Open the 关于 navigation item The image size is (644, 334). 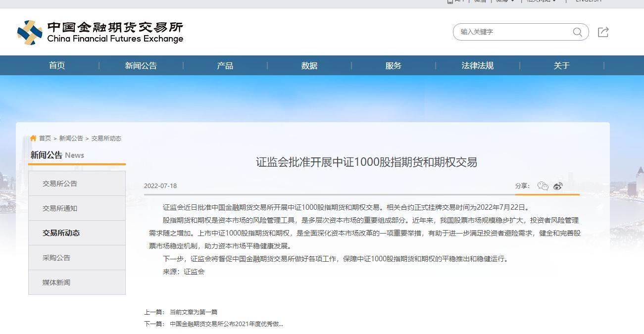[x=562, y=65]
